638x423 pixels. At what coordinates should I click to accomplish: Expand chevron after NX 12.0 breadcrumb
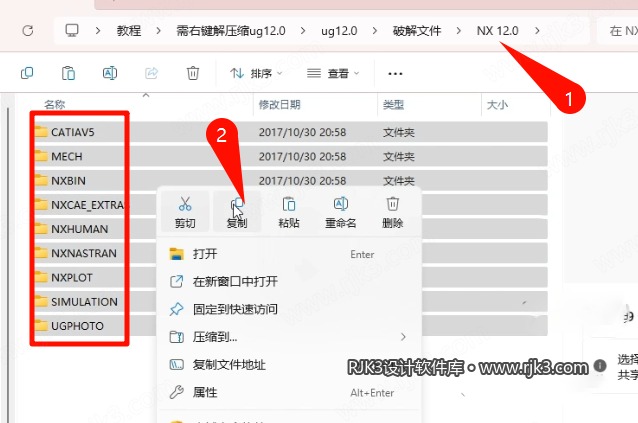coord(537,31)
